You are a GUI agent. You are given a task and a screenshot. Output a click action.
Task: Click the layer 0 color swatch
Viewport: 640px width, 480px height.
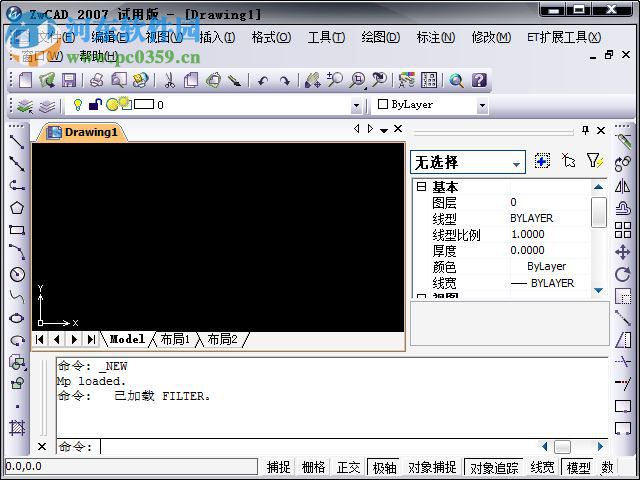click(x=144, y=104)
